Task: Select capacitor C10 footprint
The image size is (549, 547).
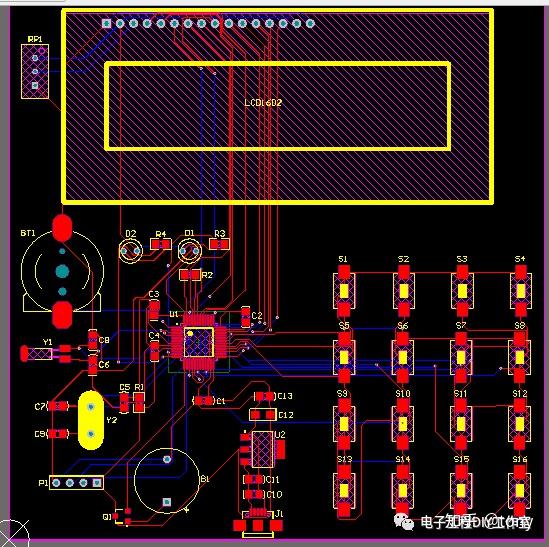Action: [254, 494]
